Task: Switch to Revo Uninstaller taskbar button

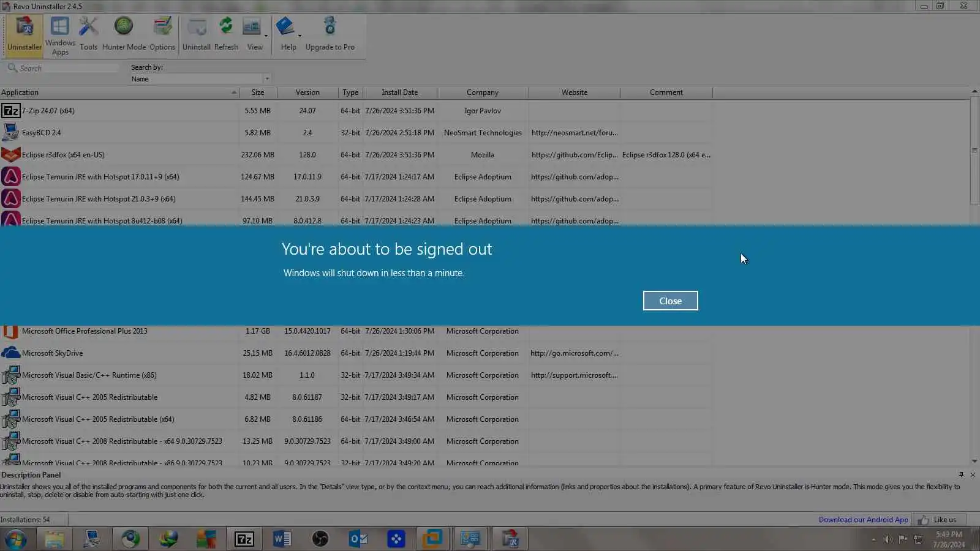Action: coord(510,539)
